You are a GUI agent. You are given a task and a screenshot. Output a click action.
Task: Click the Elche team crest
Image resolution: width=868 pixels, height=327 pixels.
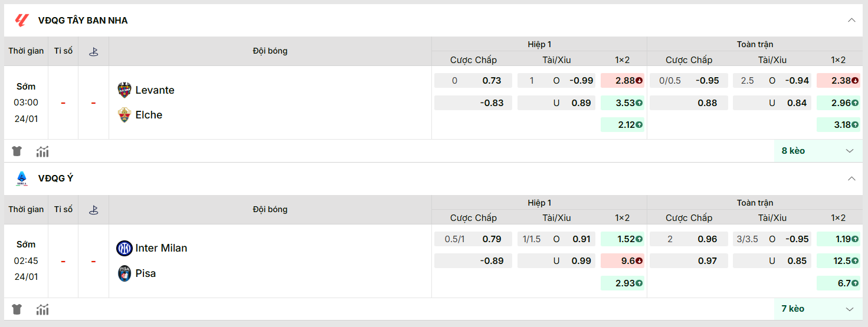pos(124,115)
